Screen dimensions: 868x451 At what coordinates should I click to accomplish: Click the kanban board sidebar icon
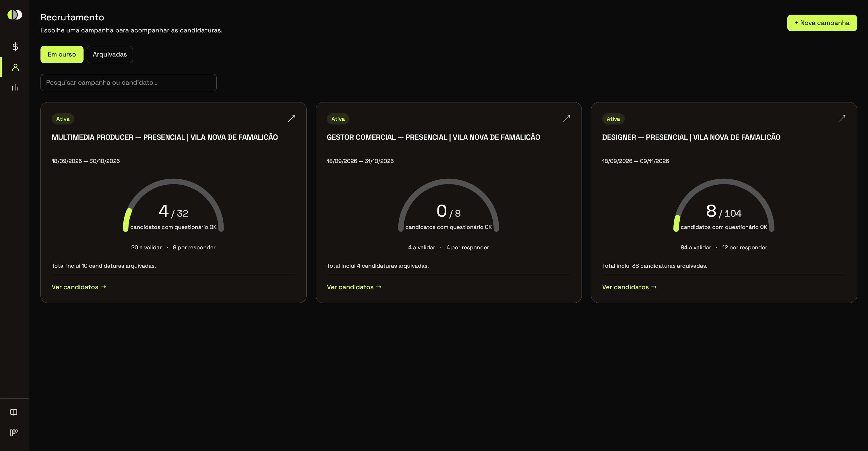14,432
